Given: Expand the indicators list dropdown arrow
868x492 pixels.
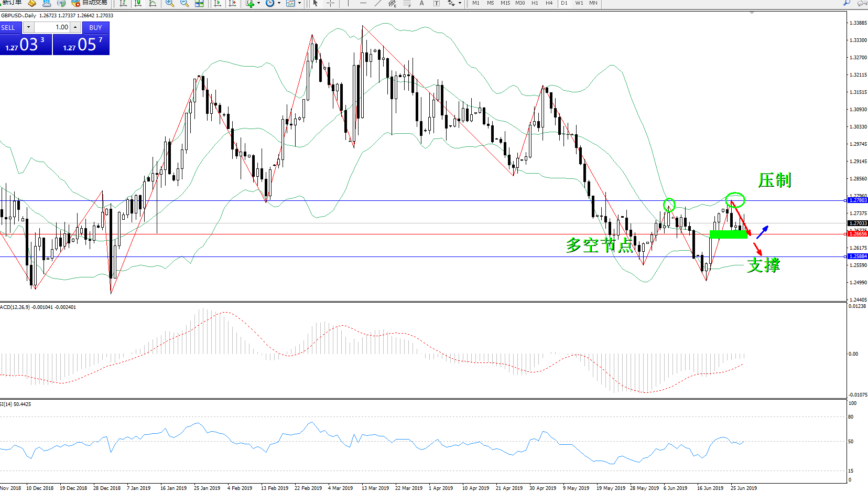Looking at the screenshot, I should (x=258, y=3).
